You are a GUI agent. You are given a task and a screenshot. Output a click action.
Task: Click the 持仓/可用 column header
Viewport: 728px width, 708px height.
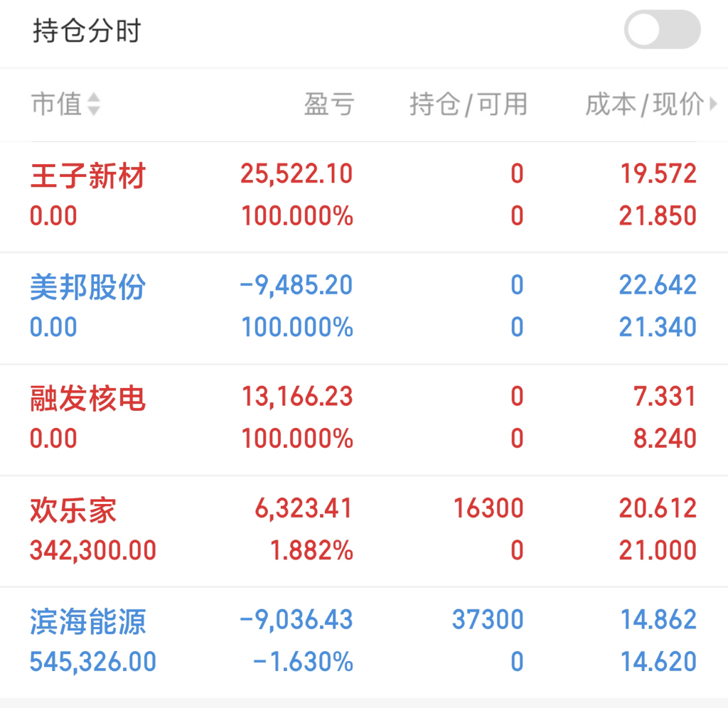tap(468, 104)
